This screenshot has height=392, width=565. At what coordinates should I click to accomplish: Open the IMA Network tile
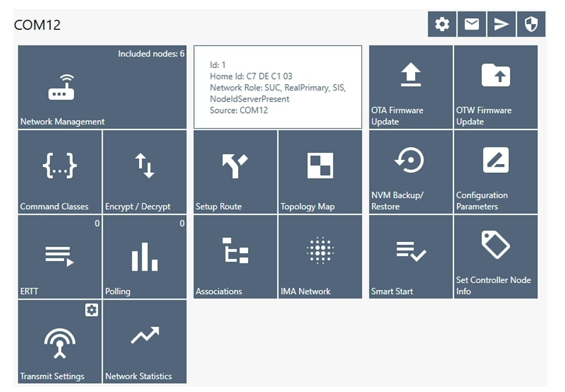point(320,257)
